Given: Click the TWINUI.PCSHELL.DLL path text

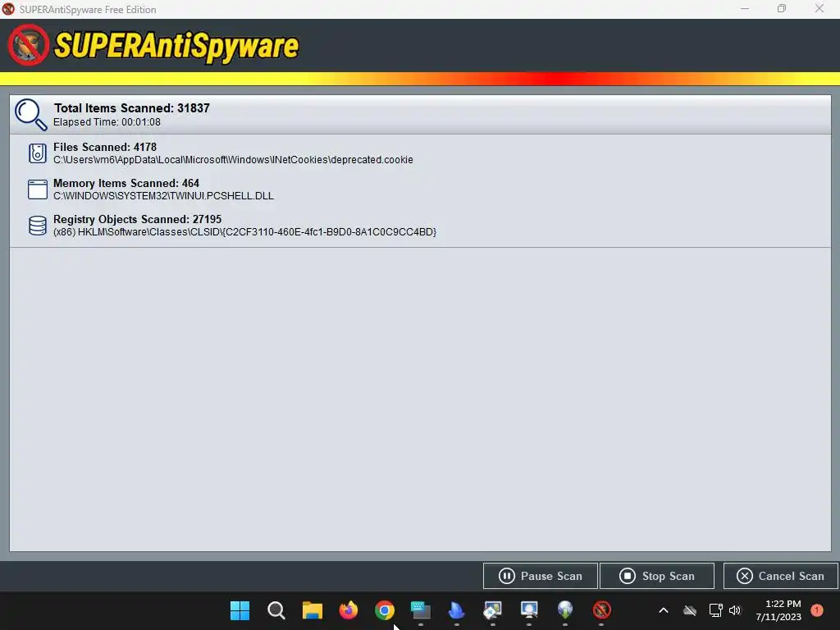Looking at the screenshot, I should pyautogui.click(x=163, y=196).
